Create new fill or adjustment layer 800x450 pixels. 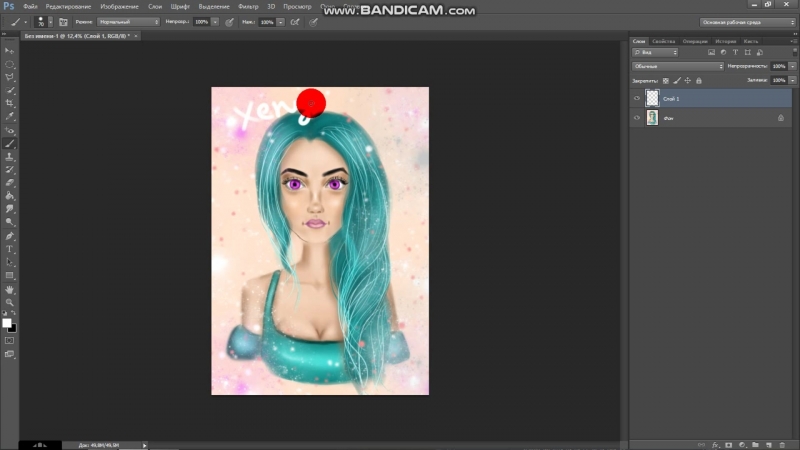[x=742, y=445]
